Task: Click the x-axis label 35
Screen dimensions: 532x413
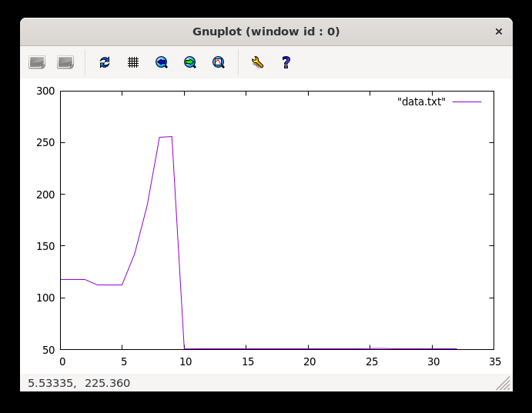Action: tap(494, 361)
